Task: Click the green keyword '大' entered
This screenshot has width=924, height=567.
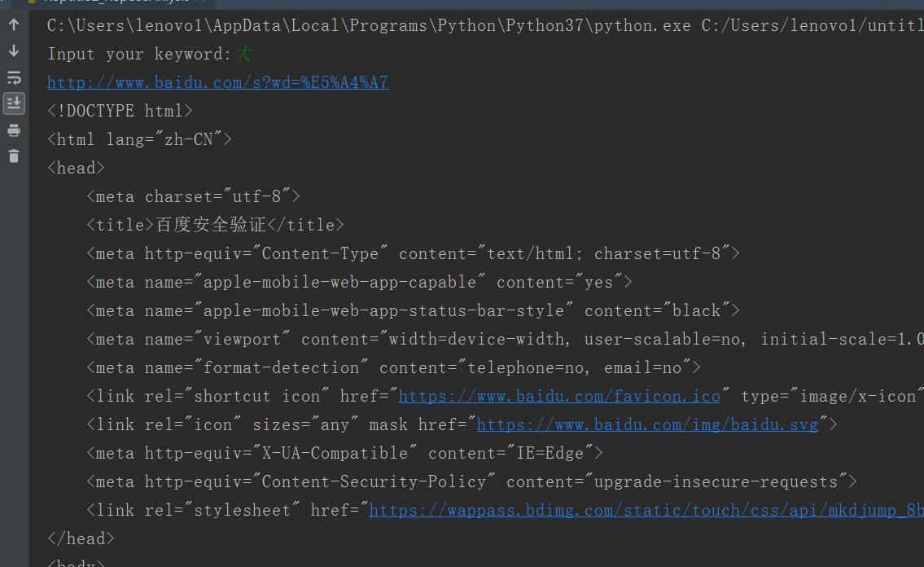Action: [244, 54]
